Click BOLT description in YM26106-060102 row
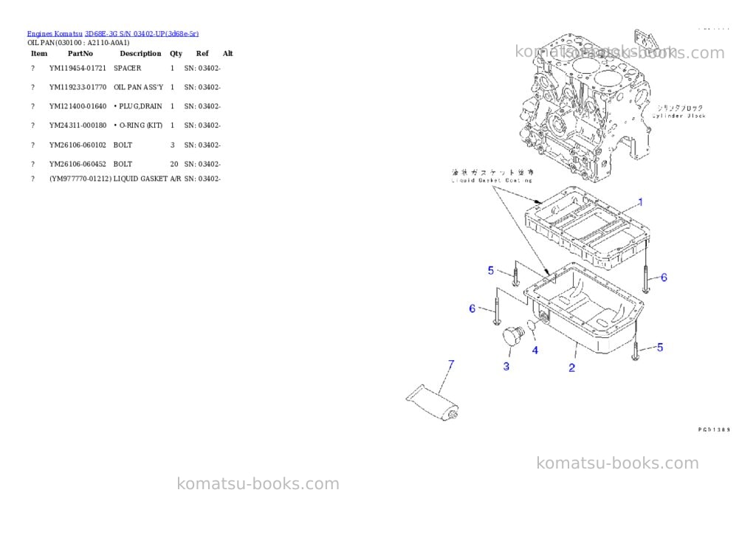This screenshot has width=756, height=535. coord(123,145)
